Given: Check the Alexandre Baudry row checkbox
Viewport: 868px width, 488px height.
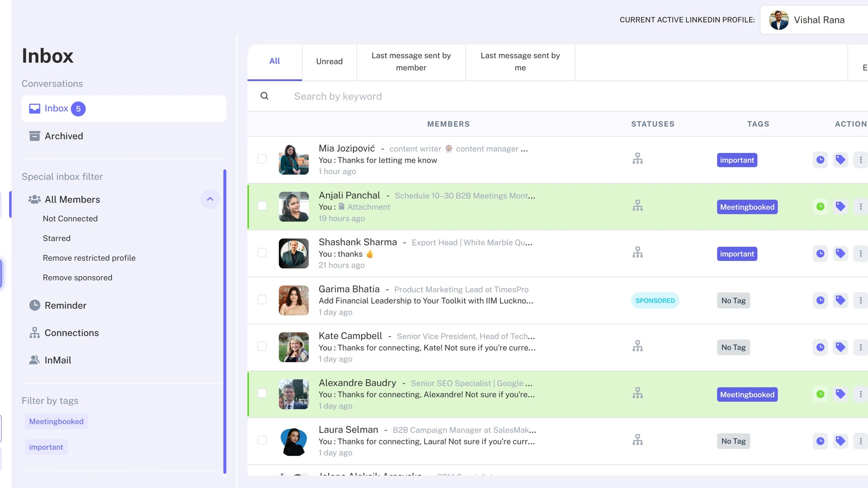Looking at the screenshot, I should pos(262,393).
